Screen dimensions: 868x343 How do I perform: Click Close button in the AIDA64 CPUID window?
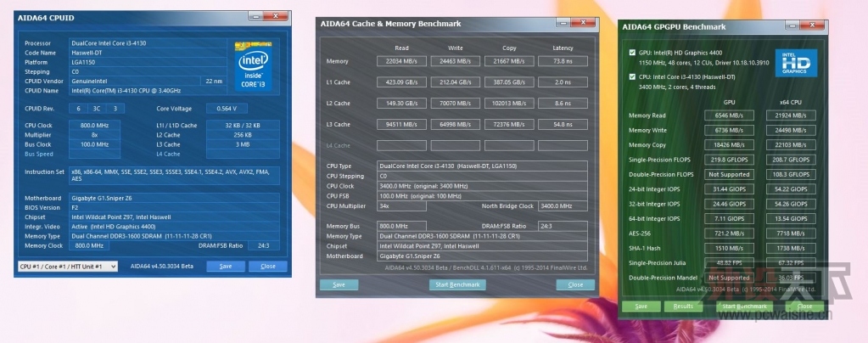(x=268, y=266)
